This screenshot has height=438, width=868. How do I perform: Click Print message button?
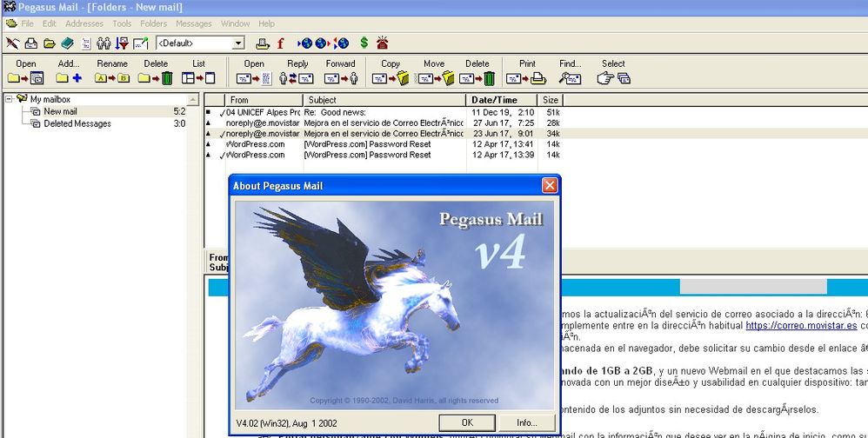coord(527,72)
